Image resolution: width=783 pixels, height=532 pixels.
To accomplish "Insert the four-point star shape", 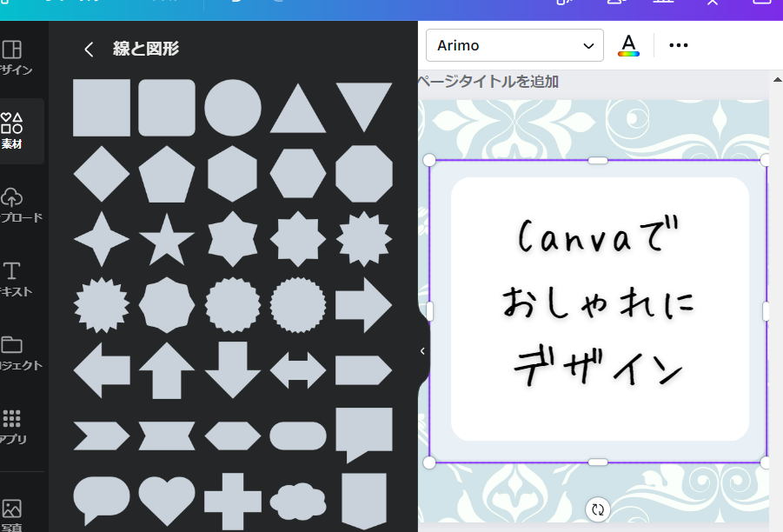I will (x=102, y=239).
